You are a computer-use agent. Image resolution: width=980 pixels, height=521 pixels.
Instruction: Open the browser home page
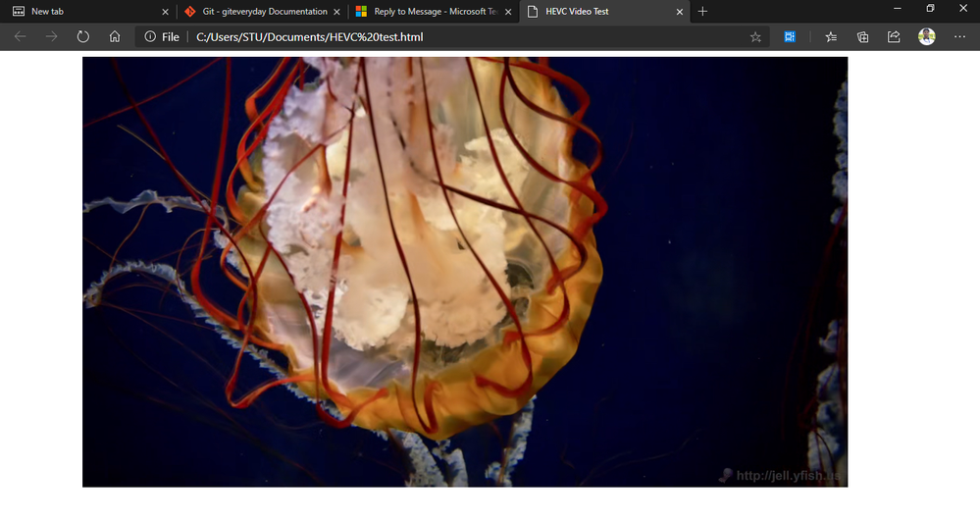(115, 37)
